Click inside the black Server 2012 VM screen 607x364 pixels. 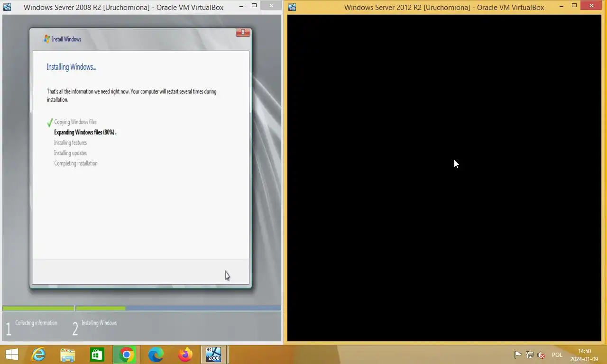(x=444, y=178)
